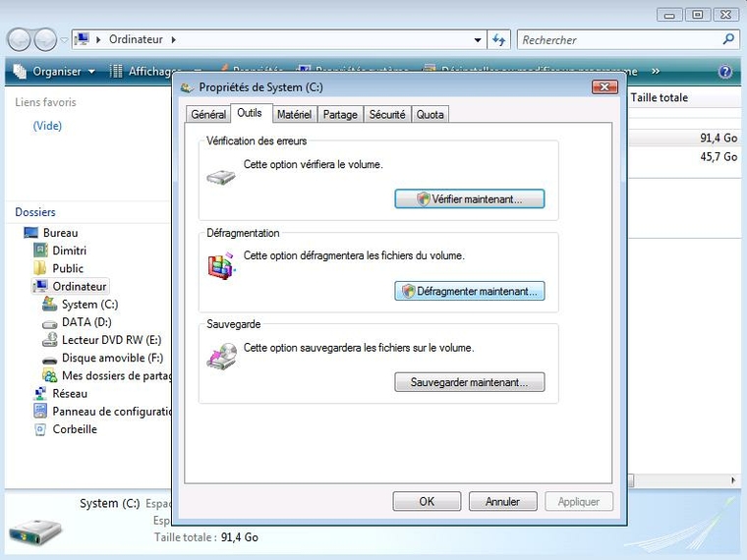Select Public folder in tree
The height and width of the screenshot is (560, 747).
click(x=68, y=268)
